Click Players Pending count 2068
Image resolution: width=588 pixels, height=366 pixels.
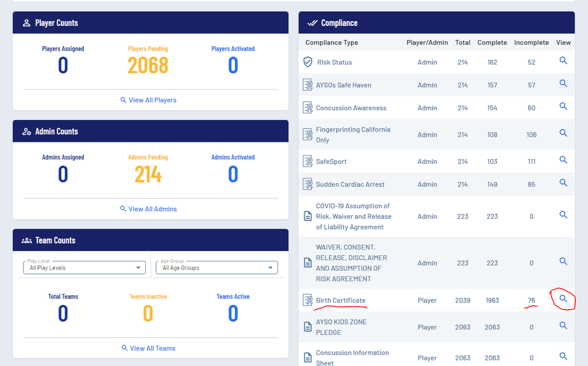pos(148,66)
